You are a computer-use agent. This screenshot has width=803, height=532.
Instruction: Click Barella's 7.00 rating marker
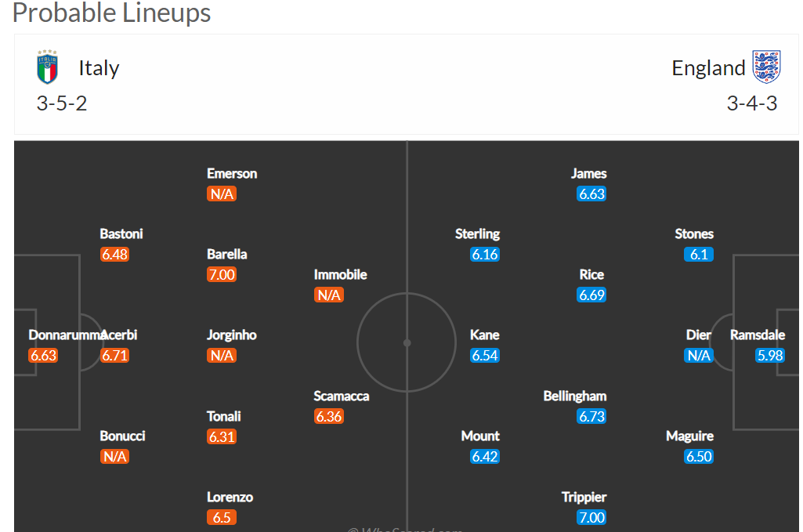click(222, 274)
